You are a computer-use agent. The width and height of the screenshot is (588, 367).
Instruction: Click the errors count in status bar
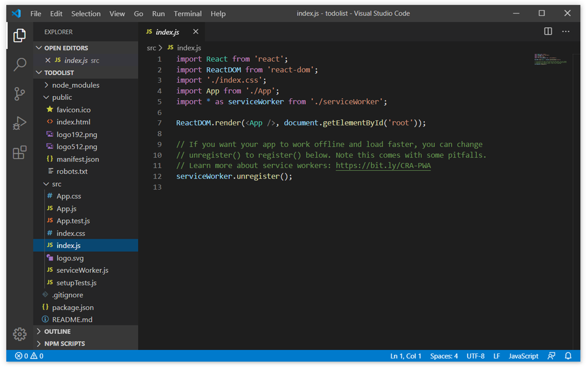coord(21,356)
